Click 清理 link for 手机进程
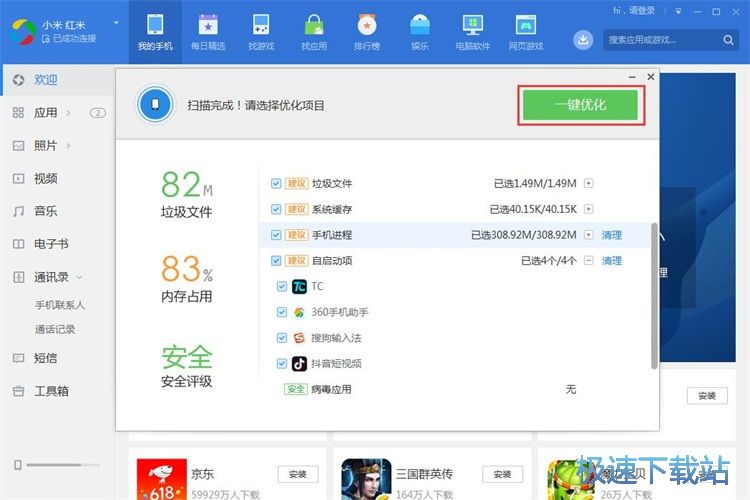Screen dimensions: 750x500 pos(612,235)
